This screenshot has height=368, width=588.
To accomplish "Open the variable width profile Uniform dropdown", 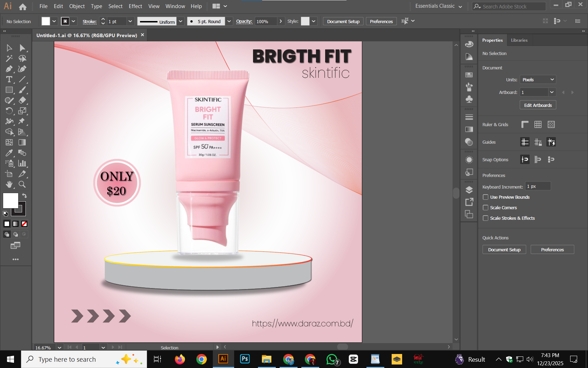I will pos(181,21).
